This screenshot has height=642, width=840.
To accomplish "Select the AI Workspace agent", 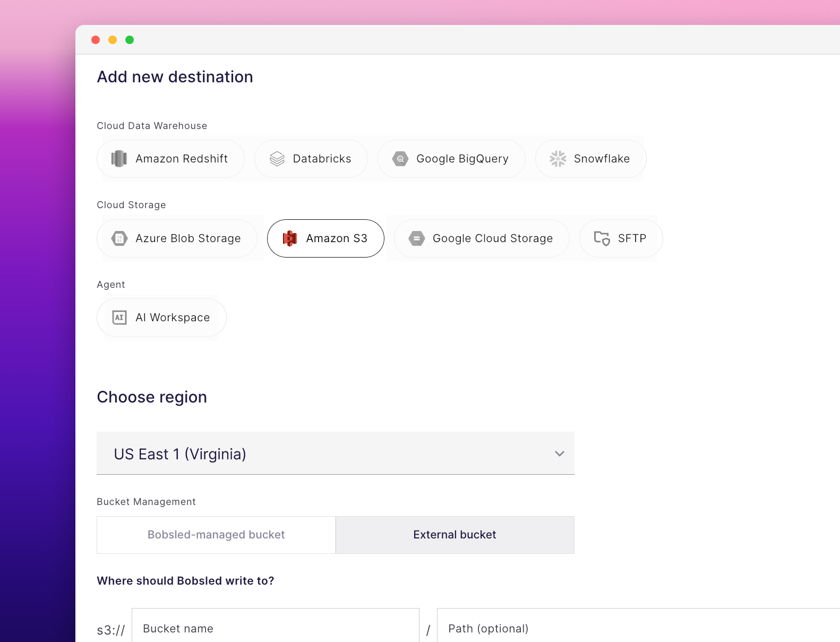I will 161,318.
